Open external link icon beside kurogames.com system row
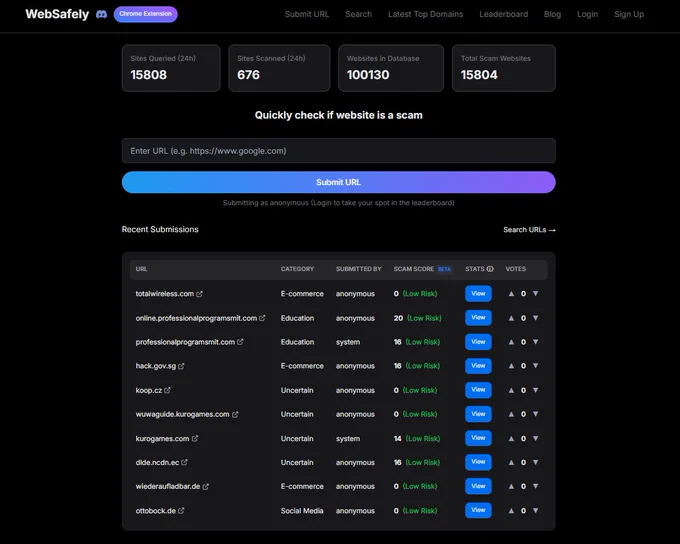This screenshot has height=544, width=680. click(195, 439)
